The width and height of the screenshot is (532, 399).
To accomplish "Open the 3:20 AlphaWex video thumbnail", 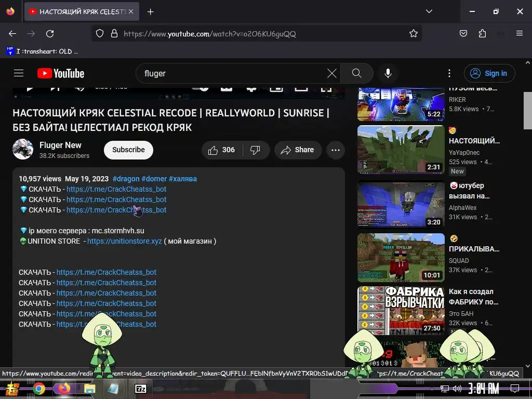I will tap(401, 205).
